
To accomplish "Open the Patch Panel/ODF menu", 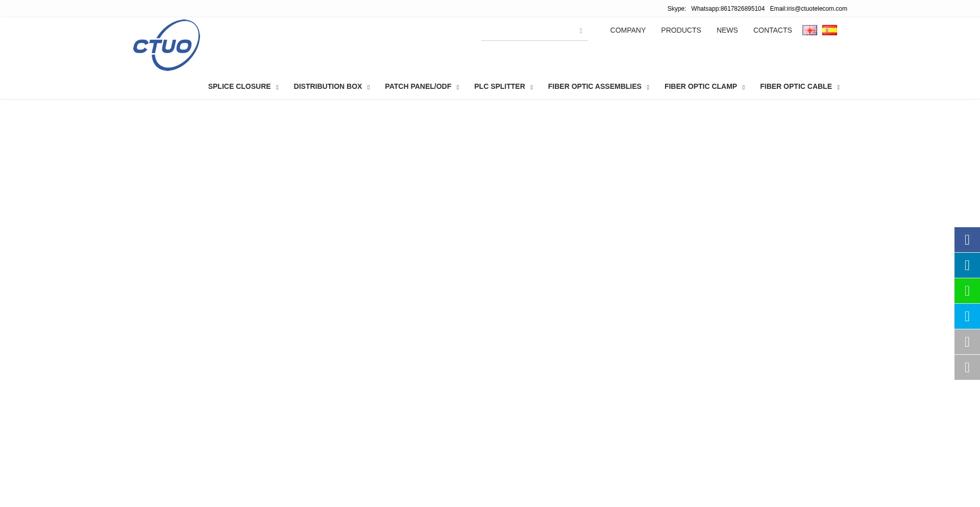I will click(x=418, y=86).
